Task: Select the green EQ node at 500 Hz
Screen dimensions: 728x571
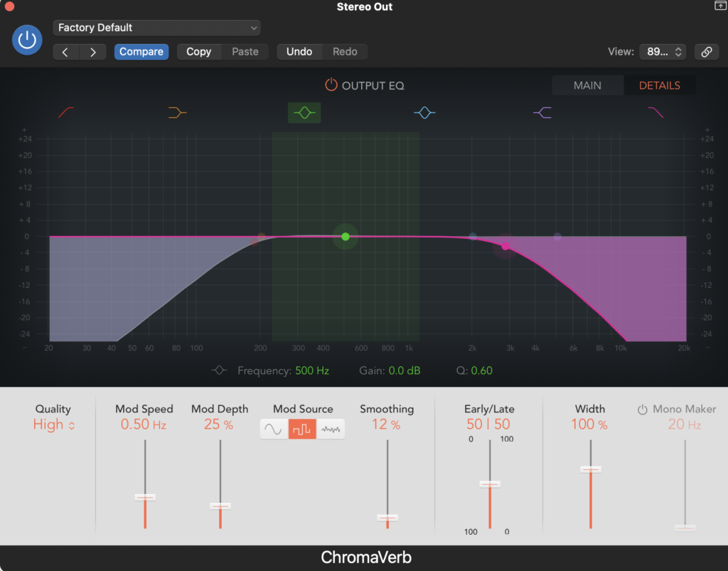Action: pyautogui.click(x=346, y=237)
